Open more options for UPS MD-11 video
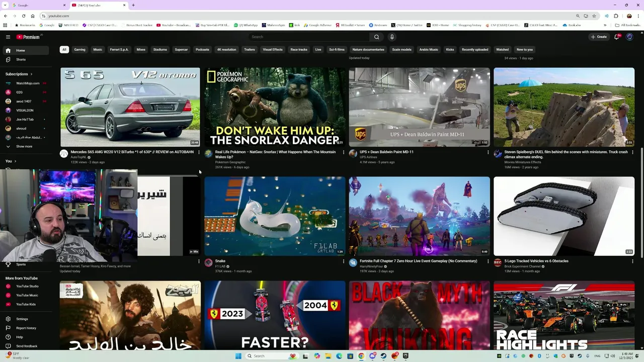Image resolution: width=644 pixels, height=362 pixels. (x=488, y=152)
